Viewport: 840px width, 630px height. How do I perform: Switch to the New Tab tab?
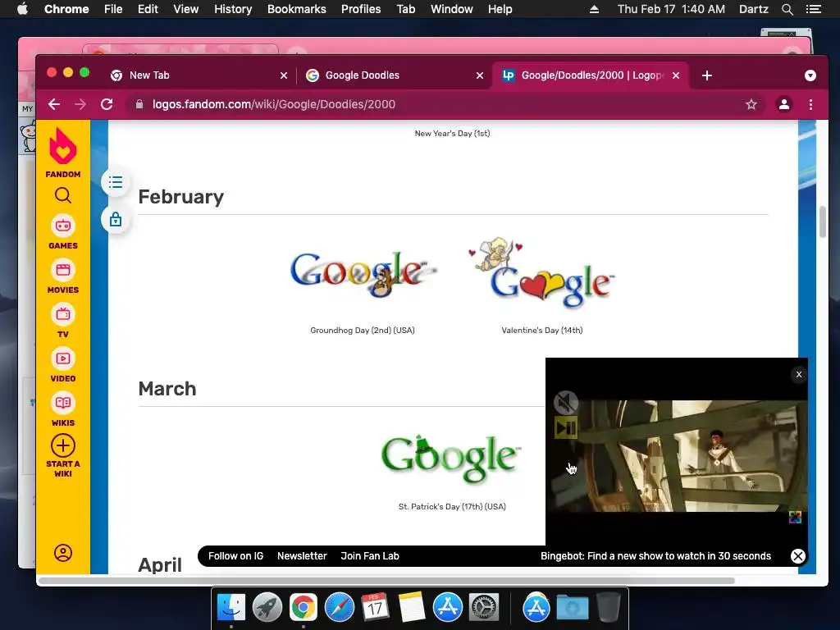point(199,75)
